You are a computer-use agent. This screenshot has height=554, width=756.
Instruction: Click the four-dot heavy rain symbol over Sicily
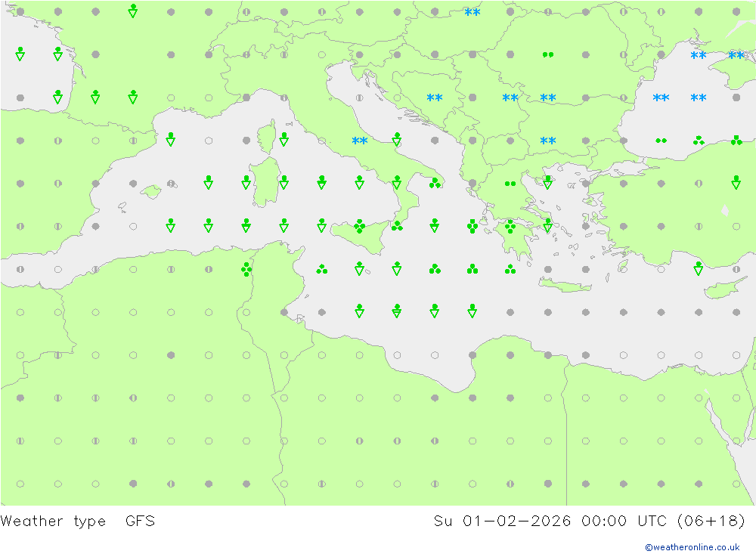pos(359,226)
